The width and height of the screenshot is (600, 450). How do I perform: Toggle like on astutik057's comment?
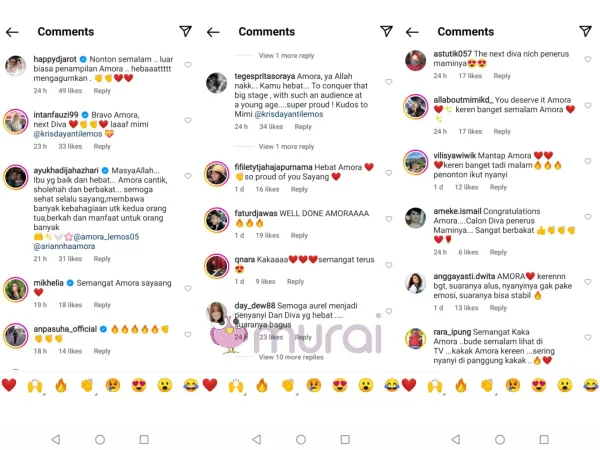588,59
